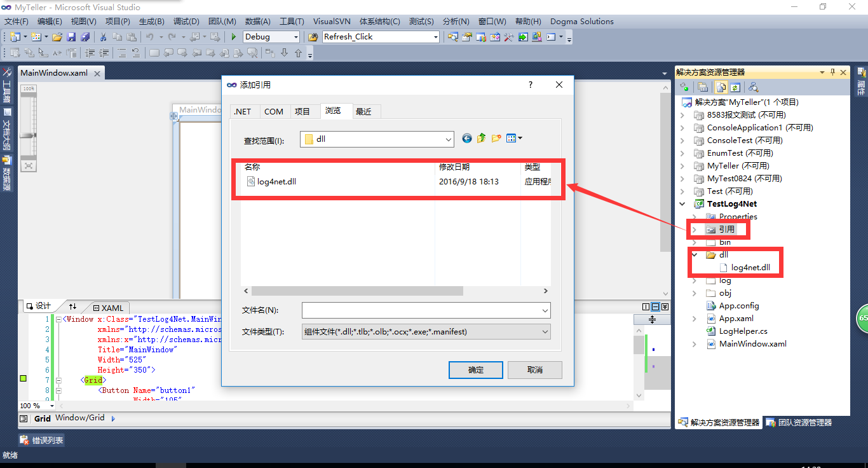Create new folder using dialog folder icon
Screen dimensions: 868x468
click(496, 138)
